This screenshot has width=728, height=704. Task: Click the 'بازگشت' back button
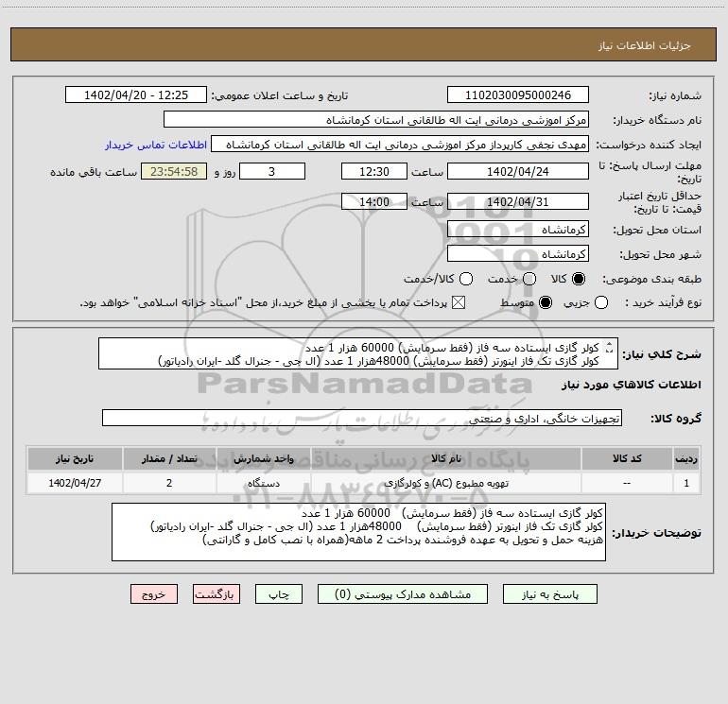[217, 594]
